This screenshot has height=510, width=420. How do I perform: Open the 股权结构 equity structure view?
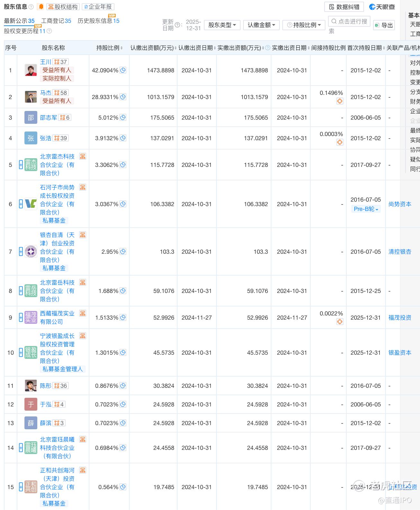[63, 7]
